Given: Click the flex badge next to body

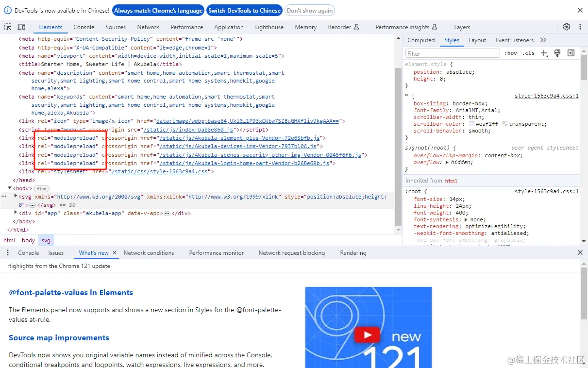Looking at the screenshot, I should [41, 189].
